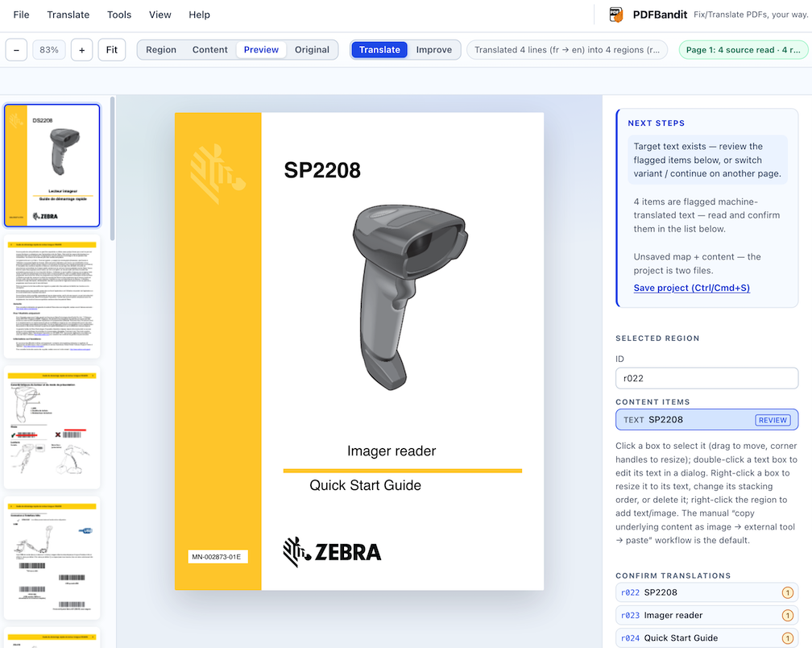The width and height of the screenshot is (812, 648).
Task: Click the warning badge on the r022 row
Action: (787, 592)
